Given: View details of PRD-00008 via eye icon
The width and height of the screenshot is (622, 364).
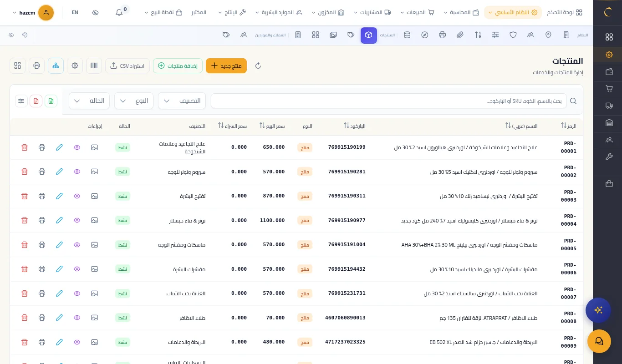Looking at the screenshot, I should 77,318.
